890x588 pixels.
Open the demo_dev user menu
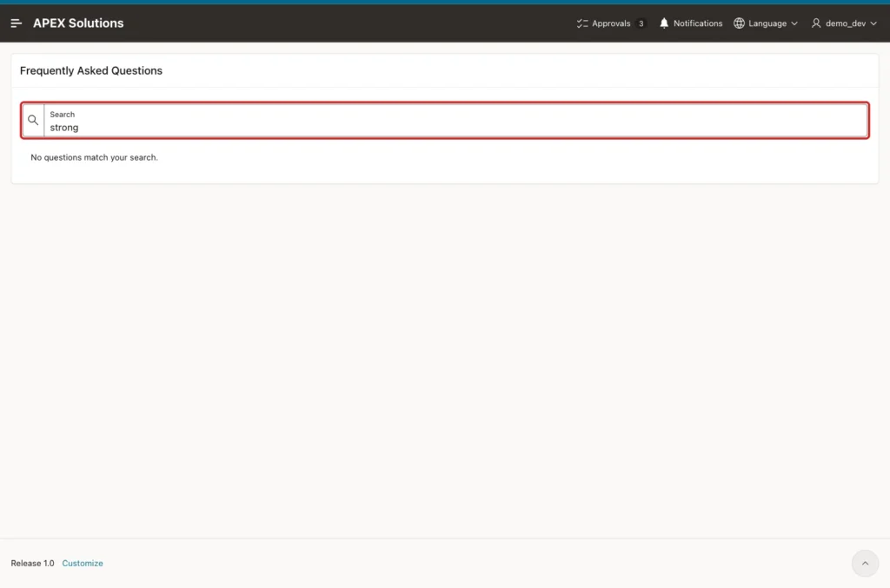844,23
